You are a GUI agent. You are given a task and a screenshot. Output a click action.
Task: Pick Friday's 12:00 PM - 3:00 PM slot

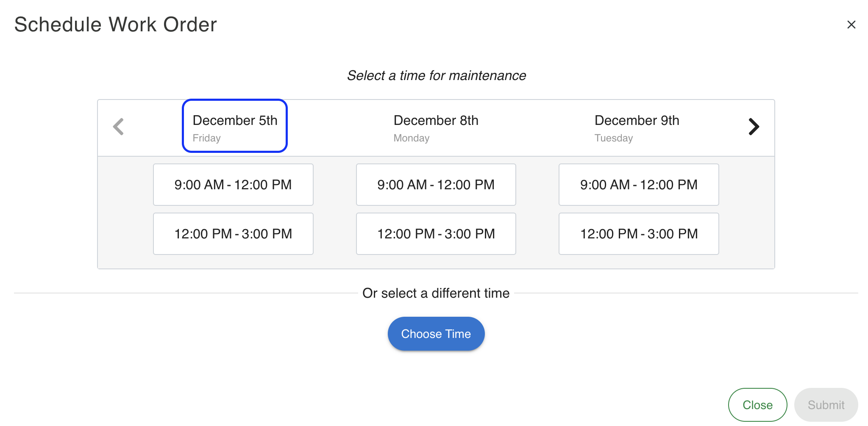(x=233, y=234)
